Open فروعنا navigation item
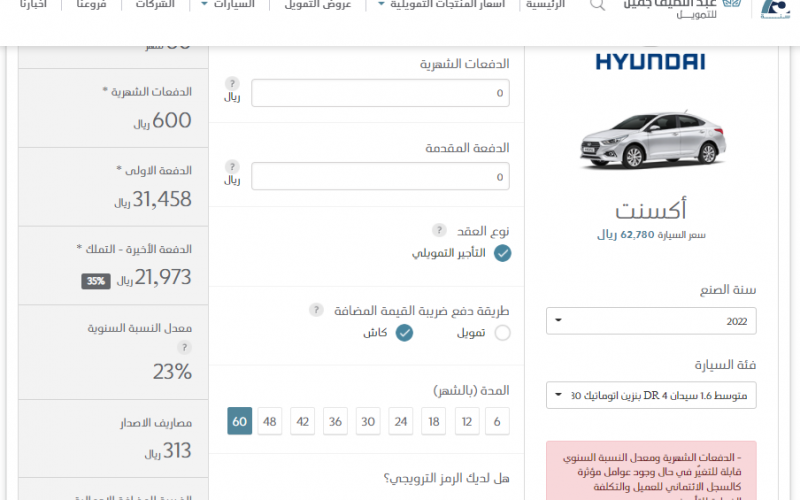Image resolution: width=800 pixels, height=500 pixels. pyautogui.click(x=91, y=4)
